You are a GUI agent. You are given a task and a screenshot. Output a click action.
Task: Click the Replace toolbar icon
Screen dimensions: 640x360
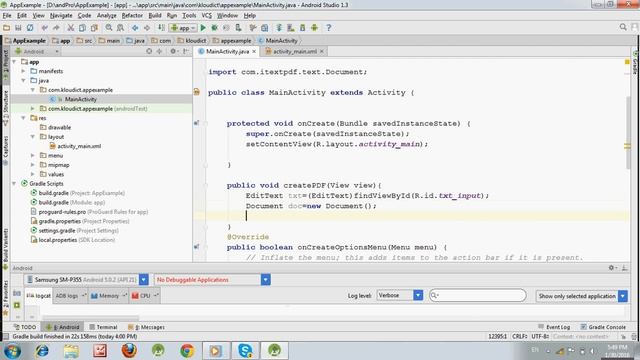click(120, 28)
